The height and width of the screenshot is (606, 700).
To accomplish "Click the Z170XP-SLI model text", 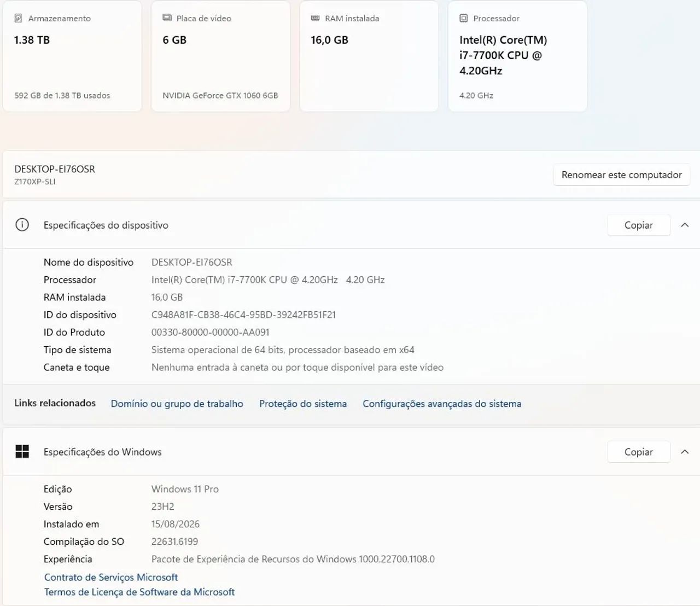I will tap(35, 182).
